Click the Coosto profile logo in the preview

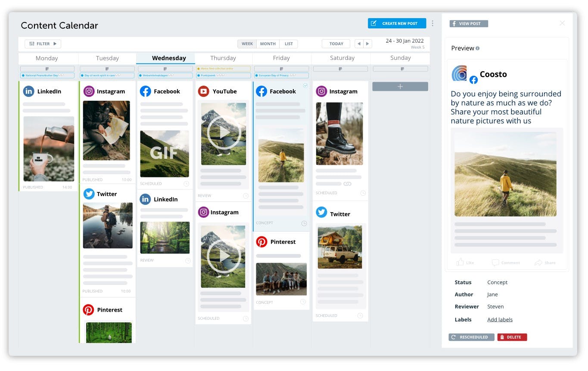click(x=460, y=74)
